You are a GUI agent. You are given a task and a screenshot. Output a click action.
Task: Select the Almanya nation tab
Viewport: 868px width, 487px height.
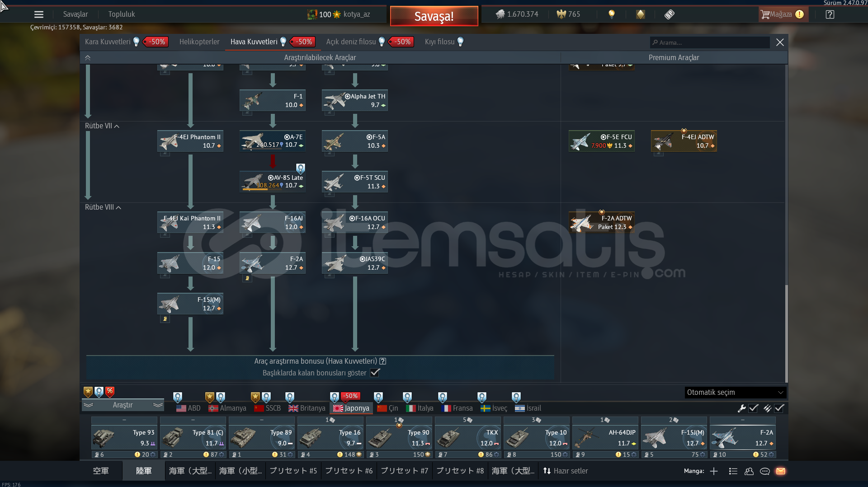click(227, 408)
